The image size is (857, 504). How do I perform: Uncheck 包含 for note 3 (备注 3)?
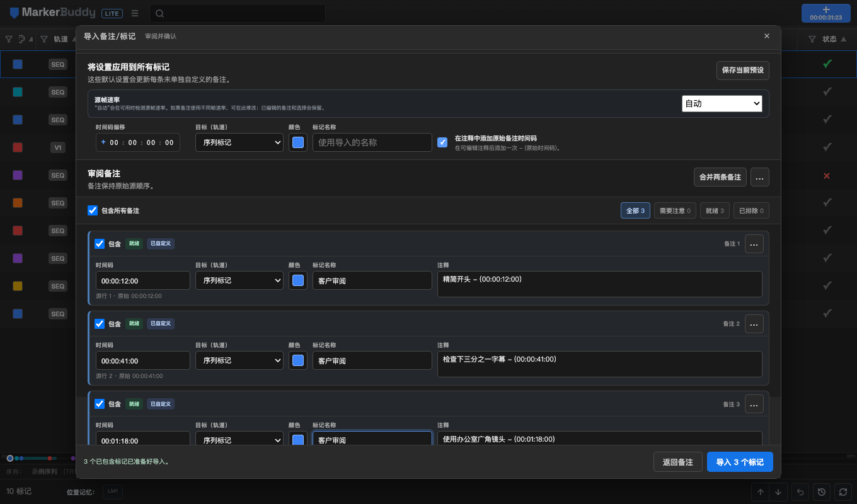pyautogui.click(x=100, y=404)
